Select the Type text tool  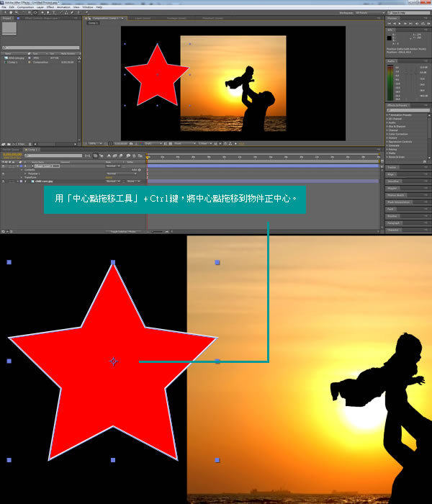(54, 12)
